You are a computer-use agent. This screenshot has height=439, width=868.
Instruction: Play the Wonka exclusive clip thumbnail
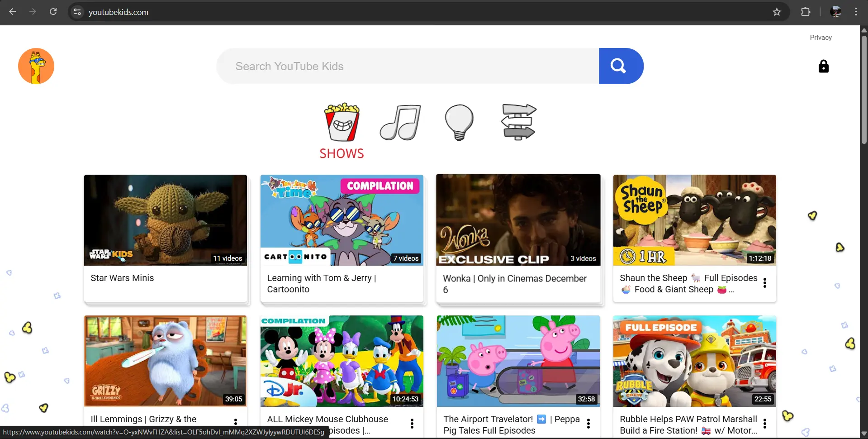[518, 220]
